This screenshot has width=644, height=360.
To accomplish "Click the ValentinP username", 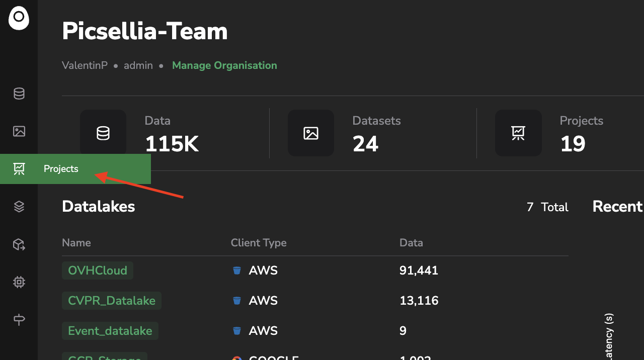I will pos(85,65).
